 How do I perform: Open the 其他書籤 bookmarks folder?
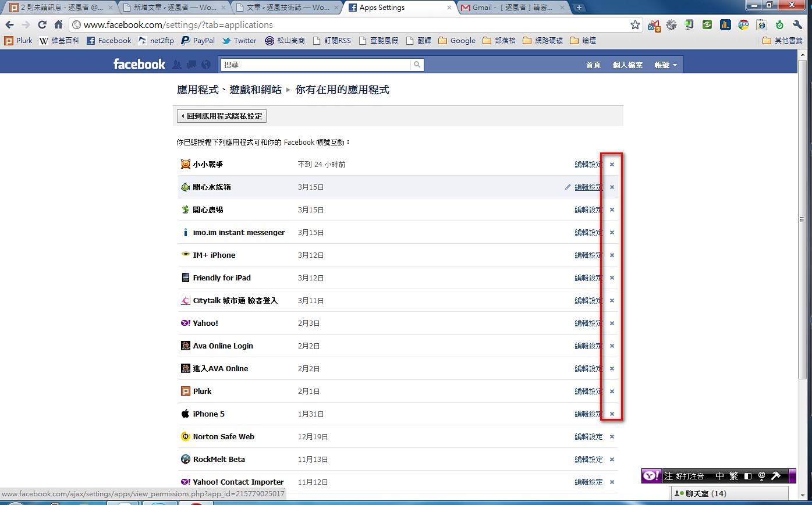782,41
